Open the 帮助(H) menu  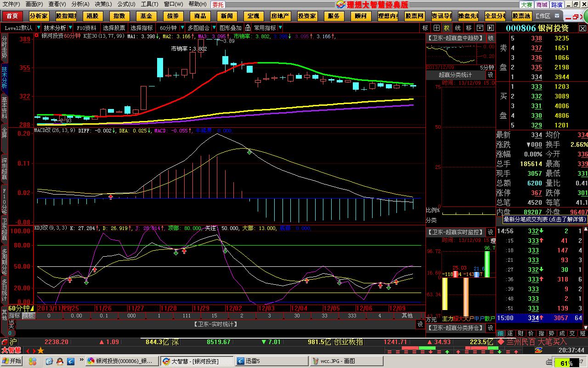click(198, 4)
